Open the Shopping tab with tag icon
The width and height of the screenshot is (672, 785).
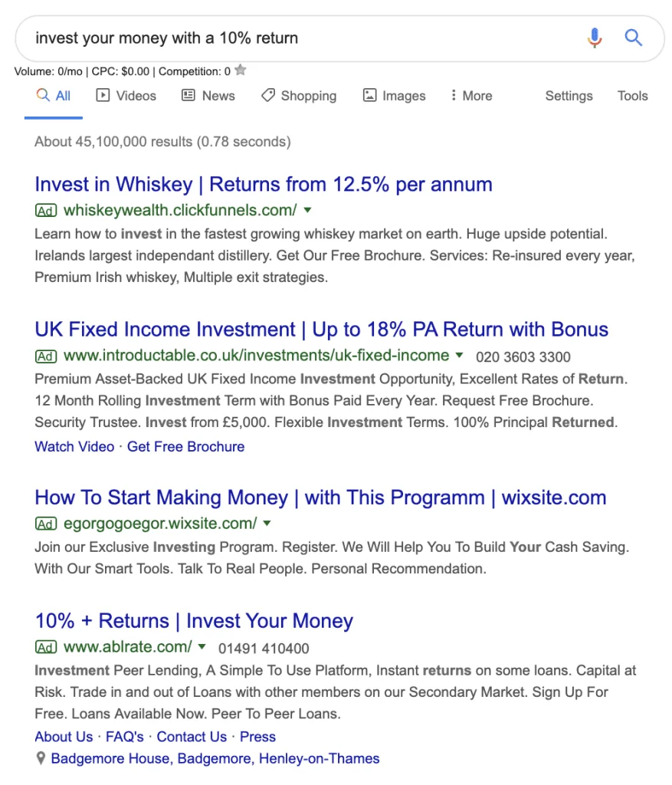[299, 96]
